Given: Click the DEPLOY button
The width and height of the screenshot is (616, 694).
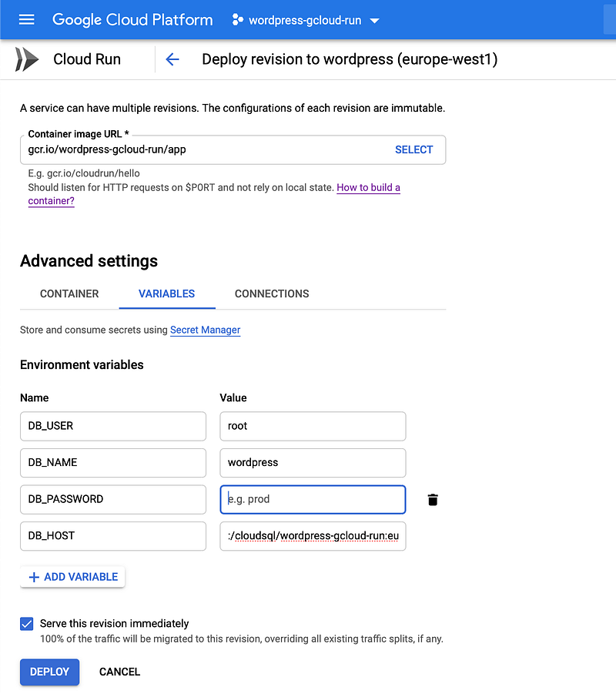Looking at the screenshot, I should tap(49, 672).
